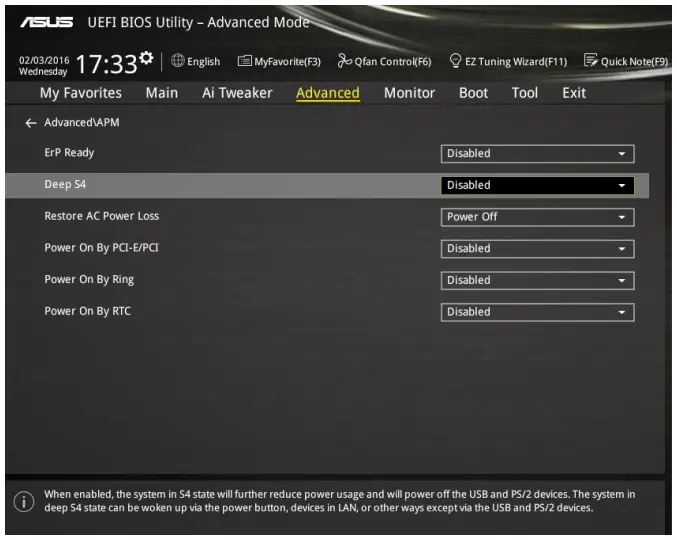The width and height of the screenshot is (677, 540).
Task: Click the ASUS logo
Action: [47, 22]
